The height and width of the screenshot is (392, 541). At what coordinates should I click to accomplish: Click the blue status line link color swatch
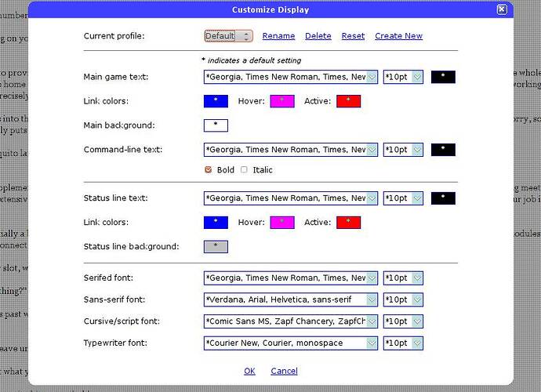coord(216,223)
